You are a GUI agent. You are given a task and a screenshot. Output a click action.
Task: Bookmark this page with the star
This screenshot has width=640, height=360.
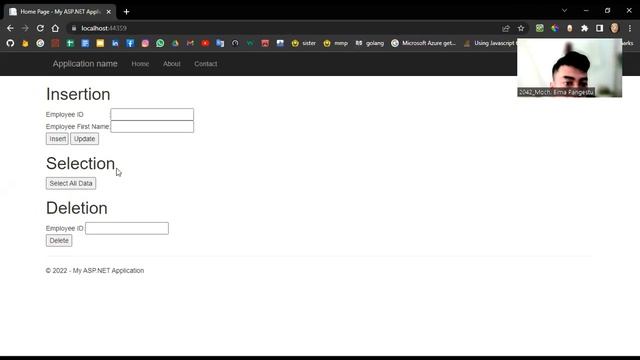(521, 28)
